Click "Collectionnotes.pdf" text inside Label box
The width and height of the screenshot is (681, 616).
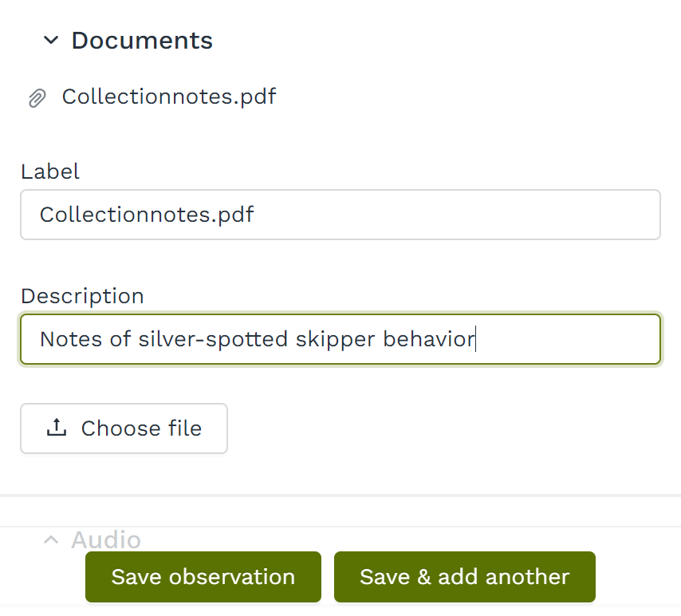pos(147,215)
